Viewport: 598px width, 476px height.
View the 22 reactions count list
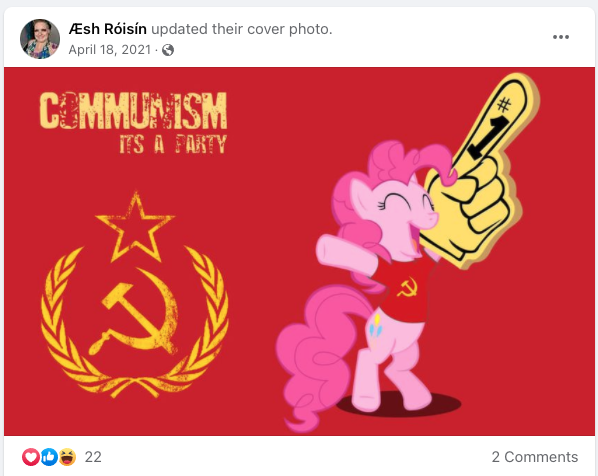(x=93, y=457)
